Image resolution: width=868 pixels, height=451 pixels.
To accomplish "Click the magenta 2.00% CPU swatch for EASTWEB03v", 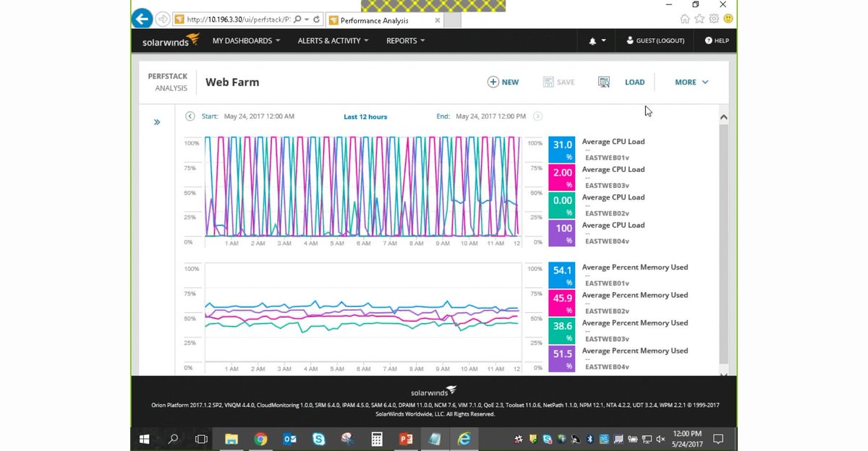I will pyautogui.click(x=562, y=178).
